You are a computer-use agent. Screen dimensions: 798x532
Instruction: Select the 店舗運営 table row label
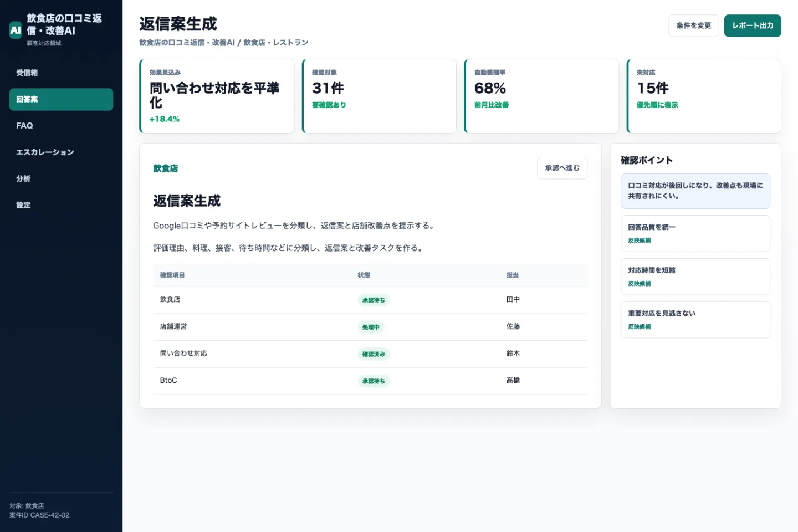click(173, 326)
